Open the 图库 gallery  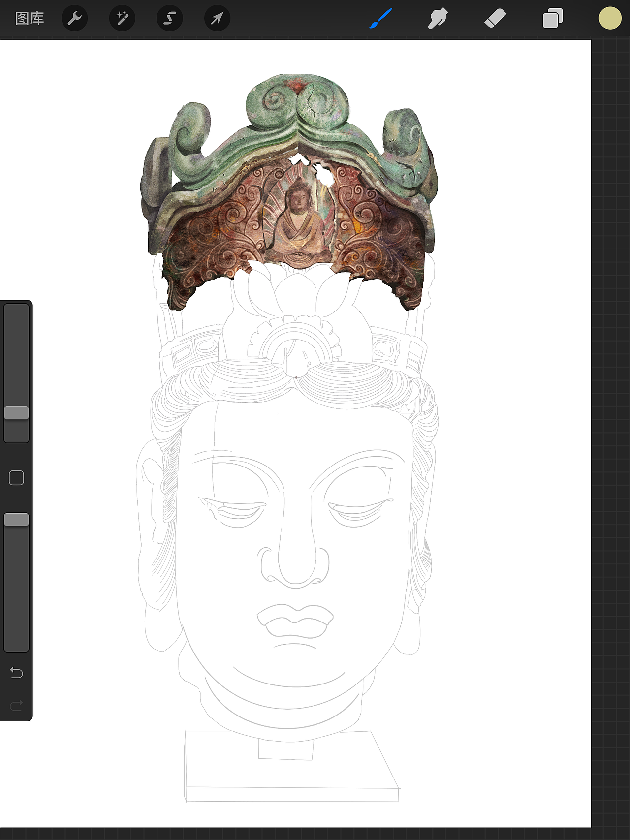[x=30, y=19]
